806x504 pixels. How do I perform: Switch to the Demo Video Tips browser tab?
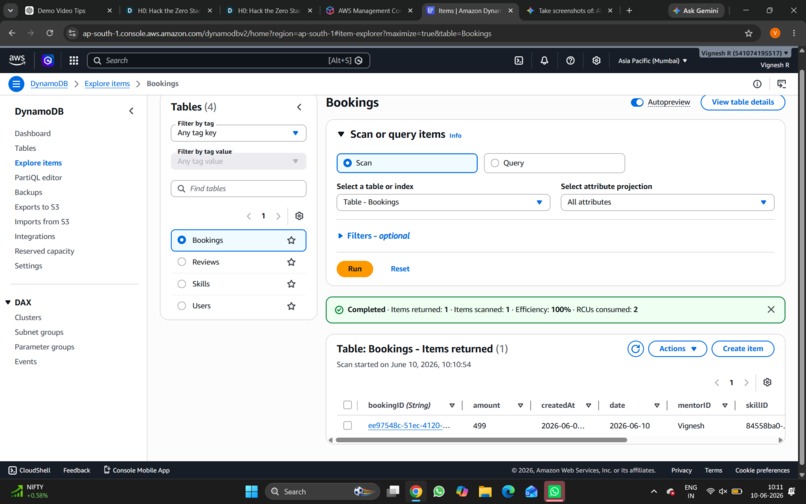coord(68,10)
